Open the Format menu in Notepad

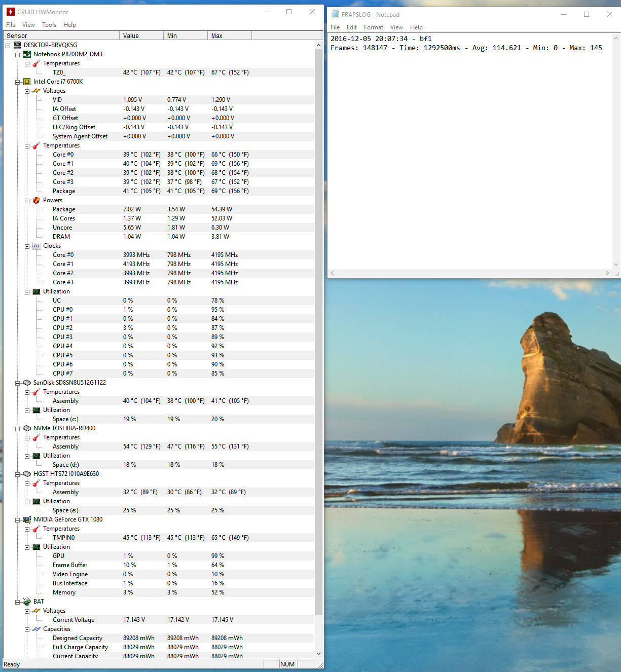point(373,27)
